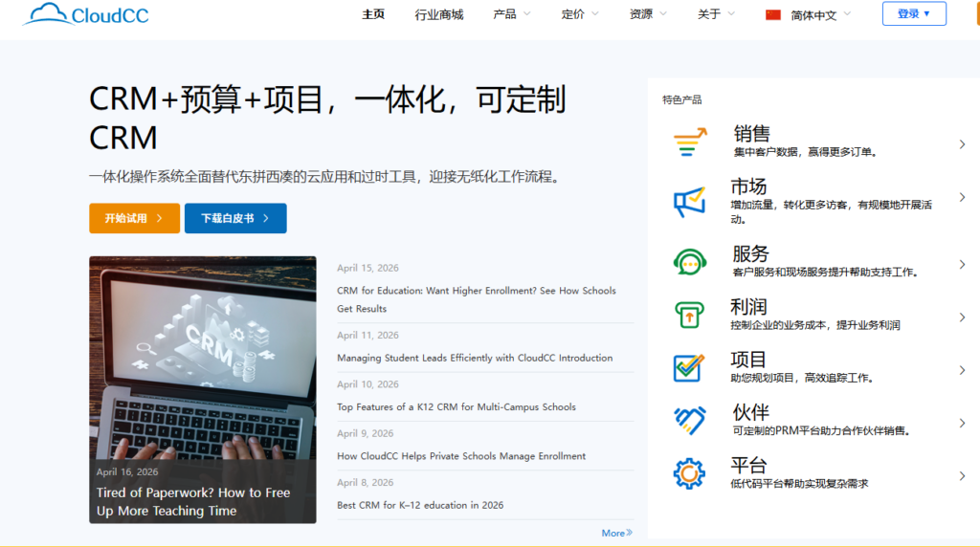
Task: Click 低代码平台帮助实现复杂需求 description
Action: point(799,483)
